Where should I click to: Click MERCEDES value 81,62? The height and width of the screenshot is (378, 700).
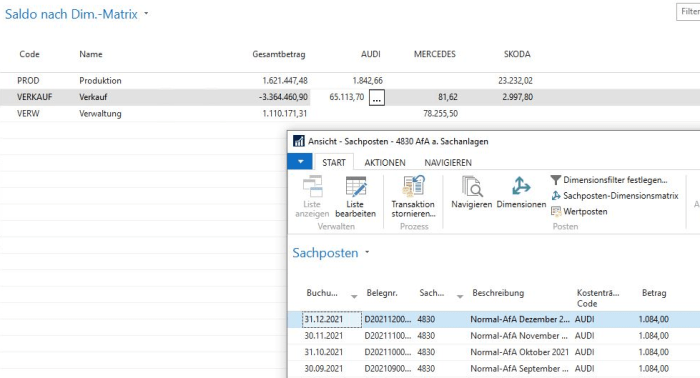click(x=448, y=97)
